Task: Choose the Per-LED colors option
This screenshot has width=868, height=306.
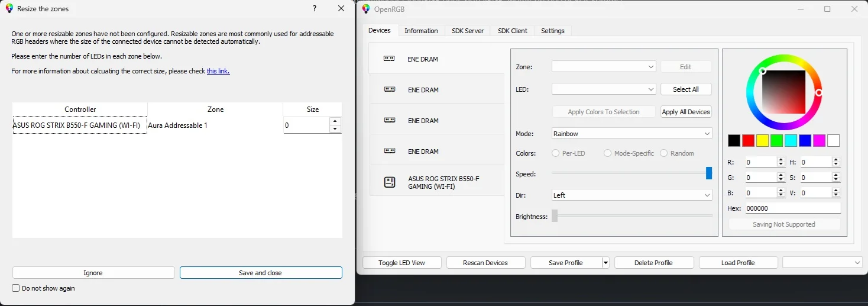Action: 555,153
